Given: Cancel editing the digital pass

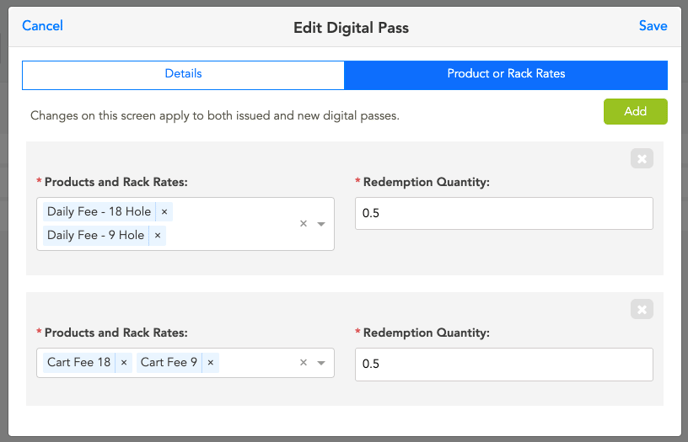Looking at the screenshot, I should (42, 26).
